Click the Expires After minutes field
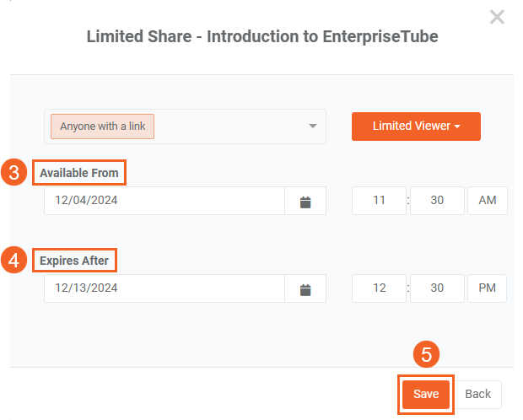The width and height of the screenshot is (523, 420). pos(437,288)
